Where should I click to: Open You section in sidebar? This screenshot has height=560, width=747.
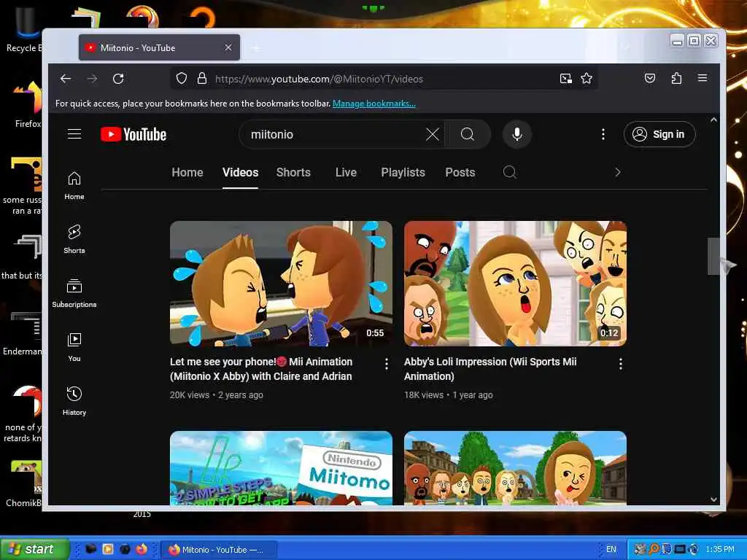74,348
